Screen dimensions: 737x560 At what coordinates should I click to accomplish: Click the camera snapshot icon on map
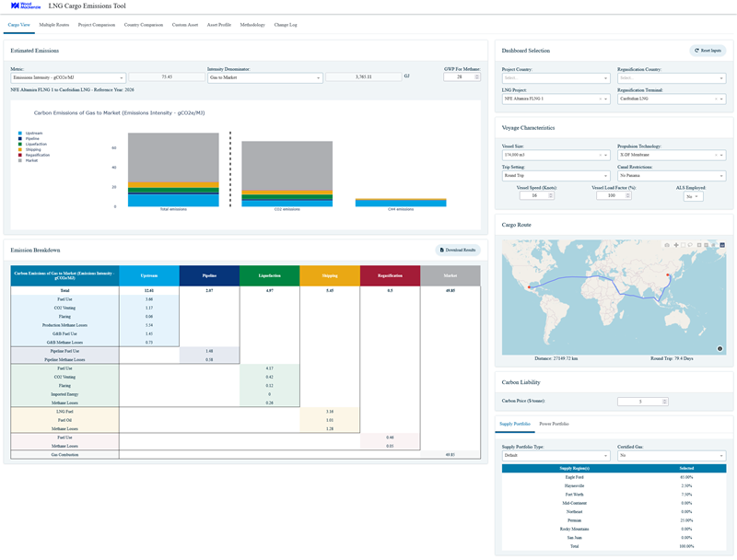(666, 245)
